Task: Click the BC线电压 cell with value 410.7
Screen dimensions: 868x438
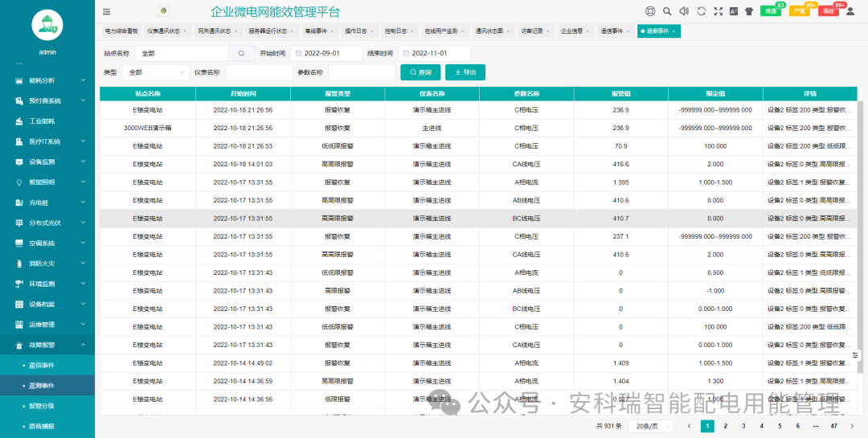Action: point(526,218)
